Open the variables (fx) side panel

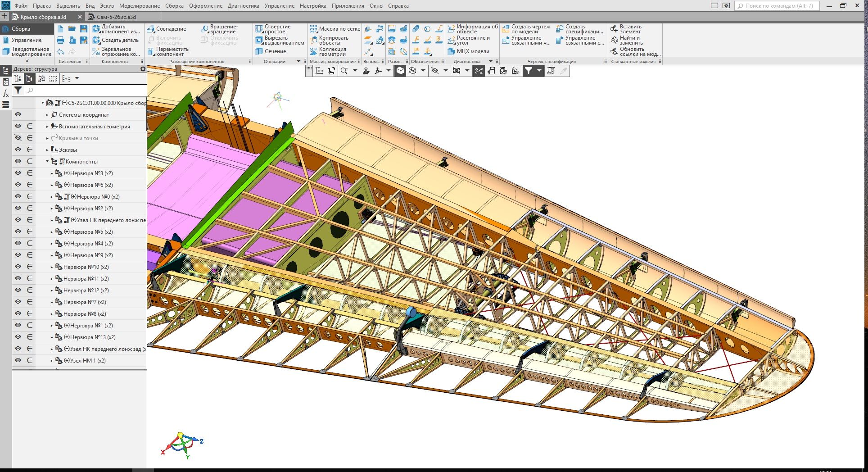[6, 93]
